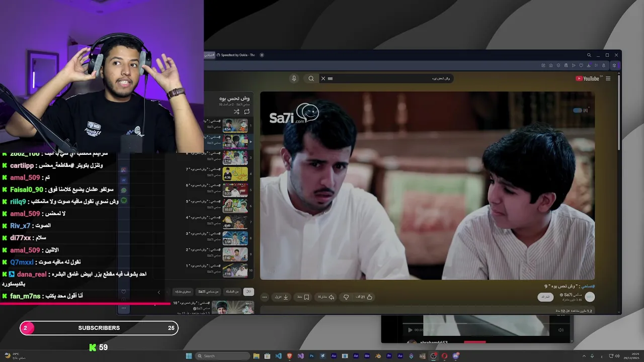
Task: Select the 'من السلسلة' filter chip
Action: [x=232, y=292]
